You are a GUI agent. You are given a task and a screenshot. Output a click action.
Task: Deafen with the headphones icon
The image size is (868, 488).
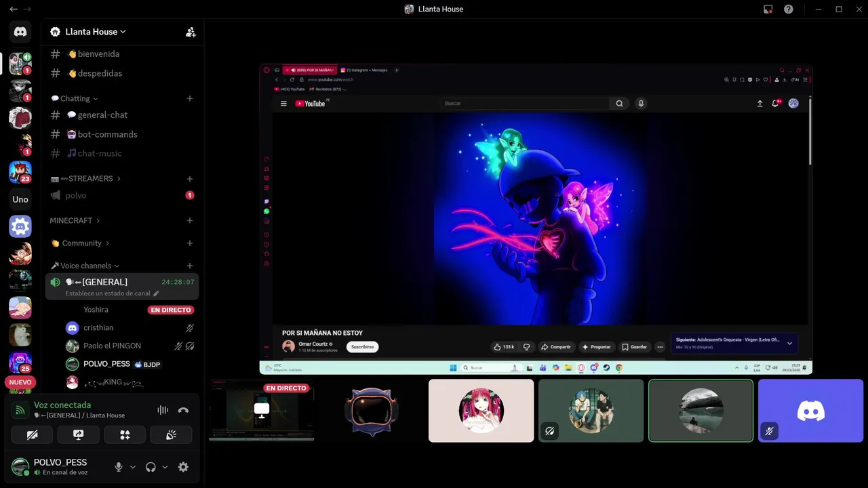pos(151,467)
